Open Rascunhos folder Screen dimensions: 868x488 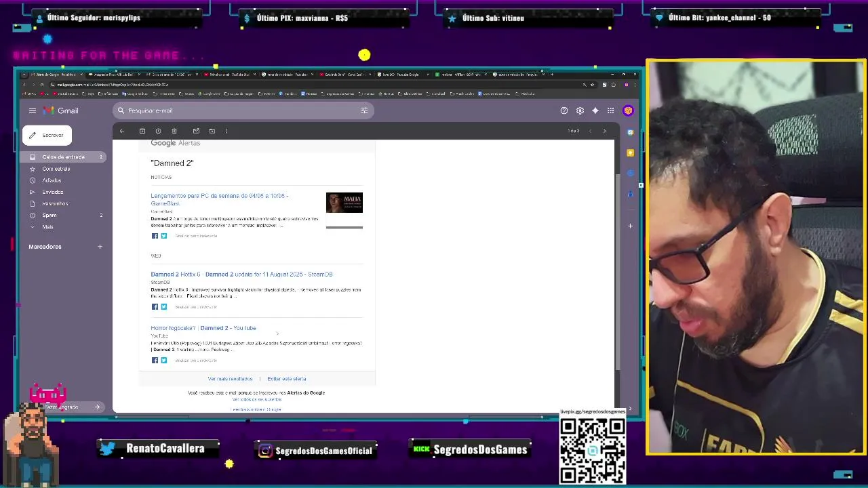(x=55, y=203)
